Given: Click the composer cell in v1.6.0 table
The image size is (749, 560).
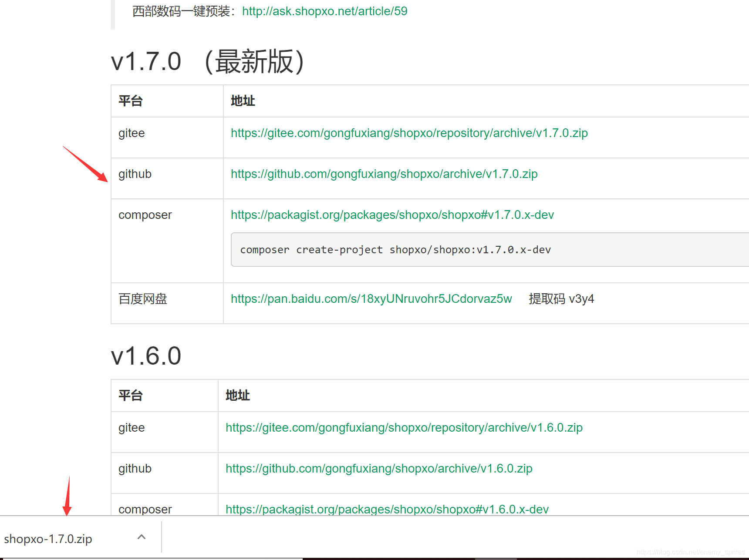Looking at the screenshot, I should click(165, 505).
